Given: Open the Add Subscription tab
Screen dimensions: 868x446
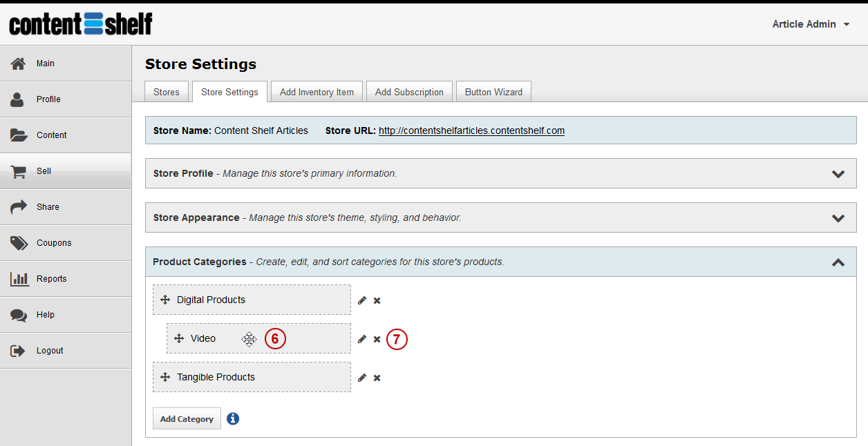Looking at the screenshot, I should 409,92.
